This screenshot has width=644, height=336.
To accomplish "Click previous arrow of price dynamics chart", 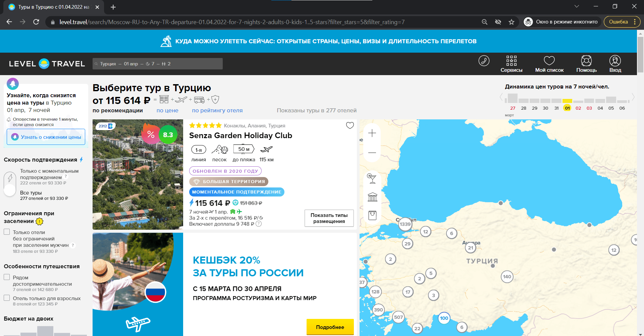I will [x=501, y=98].
